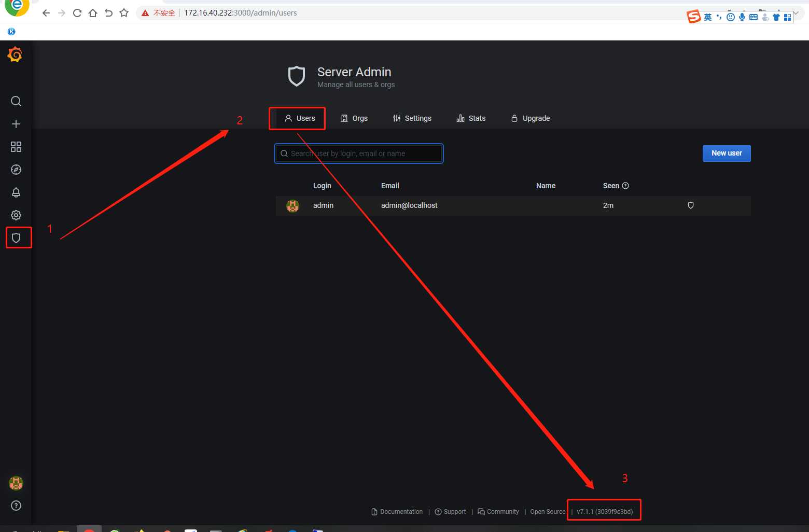Click the browser address bar URL
This screenshot has width=809, height=532.
click(x=241, y=13)
